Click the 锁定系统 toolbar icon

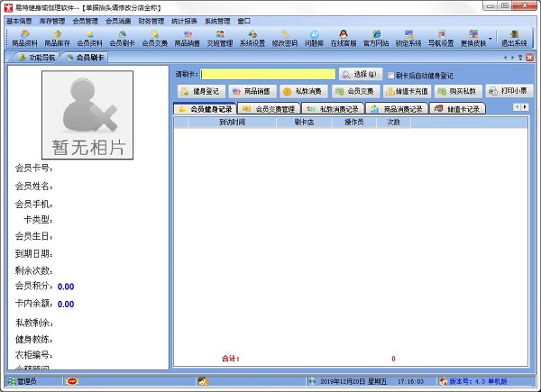[408, 38]
